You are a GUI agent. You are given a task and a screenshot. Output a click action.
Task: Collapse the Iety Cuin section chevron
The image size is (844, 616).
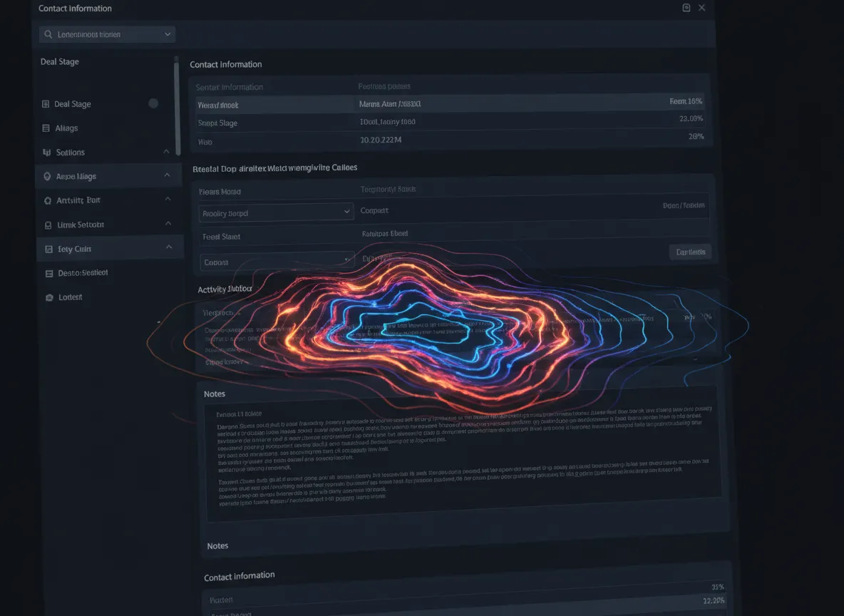(169, 247)
